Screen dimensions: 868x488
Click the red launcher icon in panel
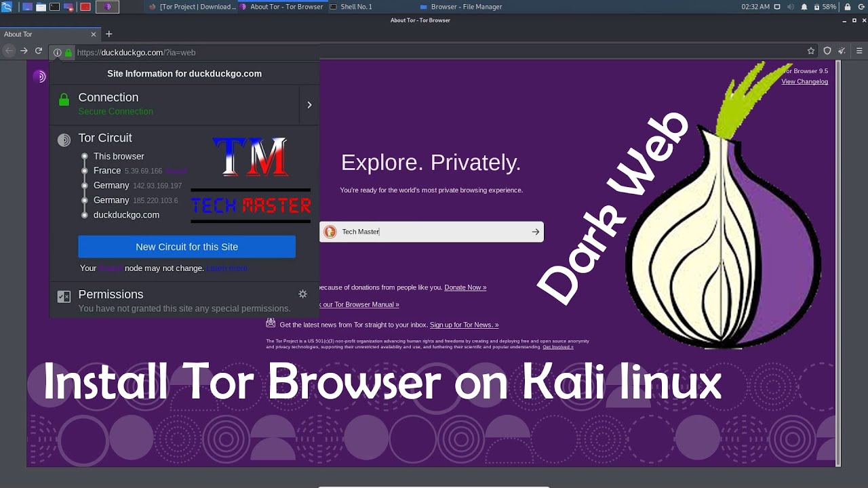click(x=85, y=7)
